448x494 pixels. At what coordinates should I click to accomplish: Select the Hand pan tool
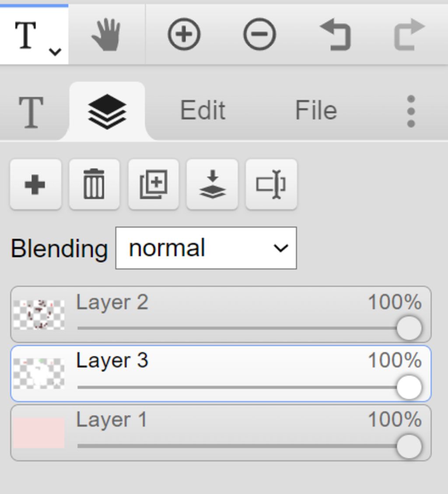click(106, 35)
